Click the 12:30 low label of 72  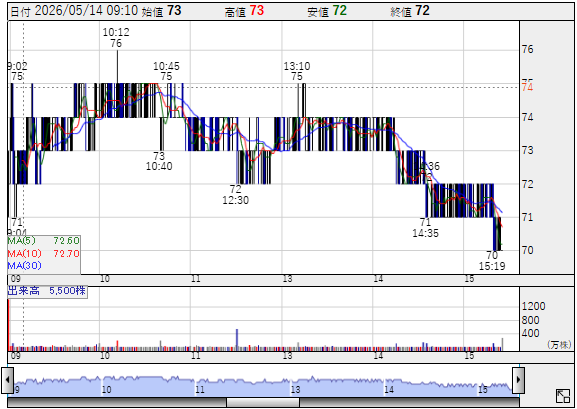pyautogui.click(x=236, y=195)
